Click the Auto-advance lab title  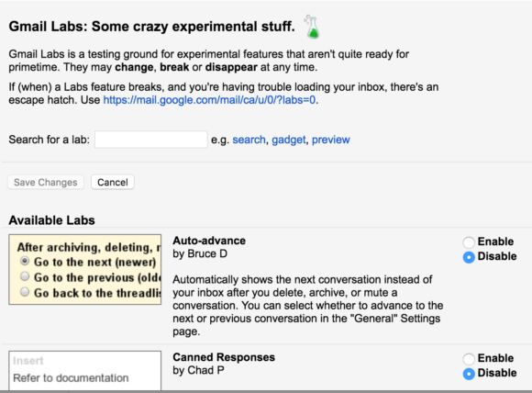209,241
